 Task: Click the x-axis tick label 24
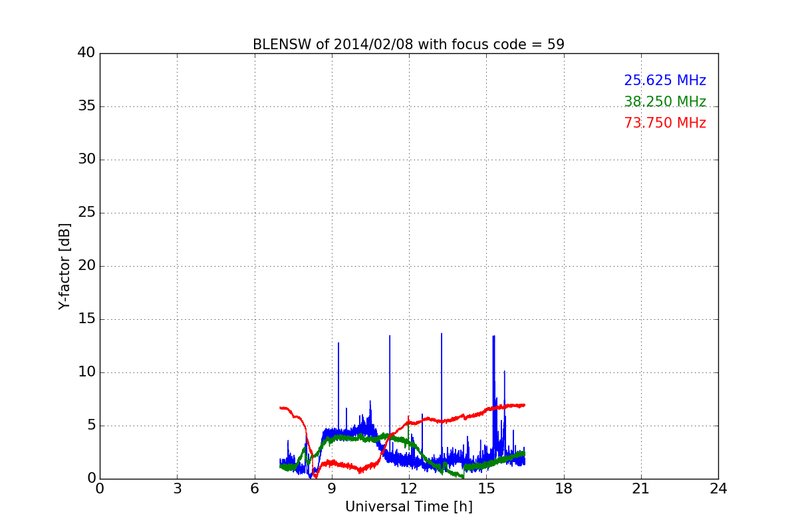[x=718, y=488]
